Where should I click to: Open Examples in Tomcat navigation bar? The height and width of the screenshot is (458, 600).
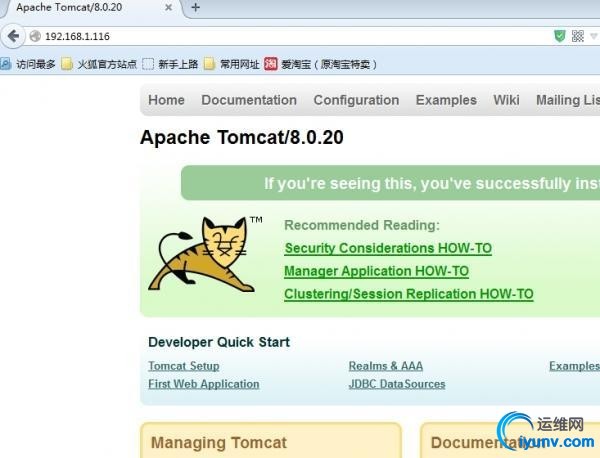click(x=446, y=100)
